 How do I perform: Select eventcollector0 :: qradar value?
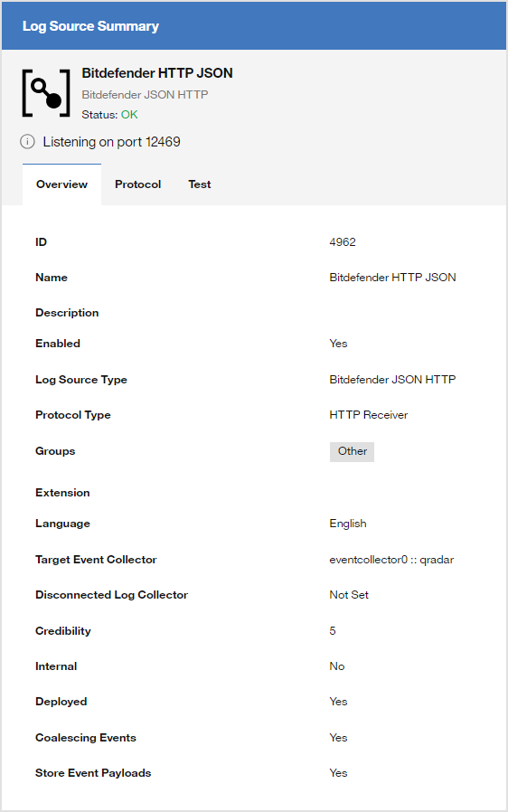pos(391,560)
